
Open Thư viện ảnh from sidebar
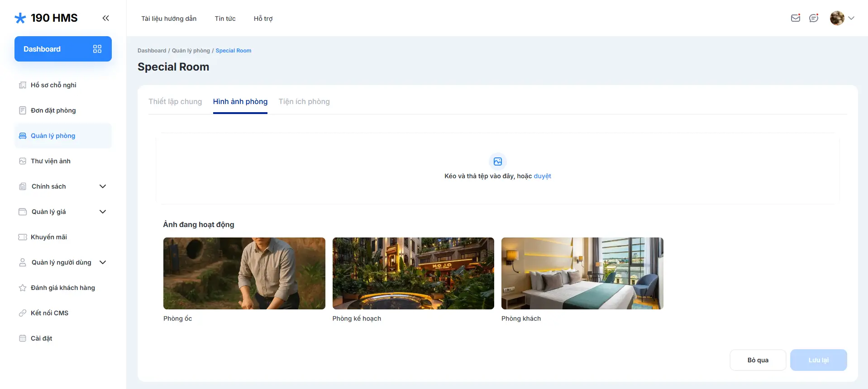[50, 161]
